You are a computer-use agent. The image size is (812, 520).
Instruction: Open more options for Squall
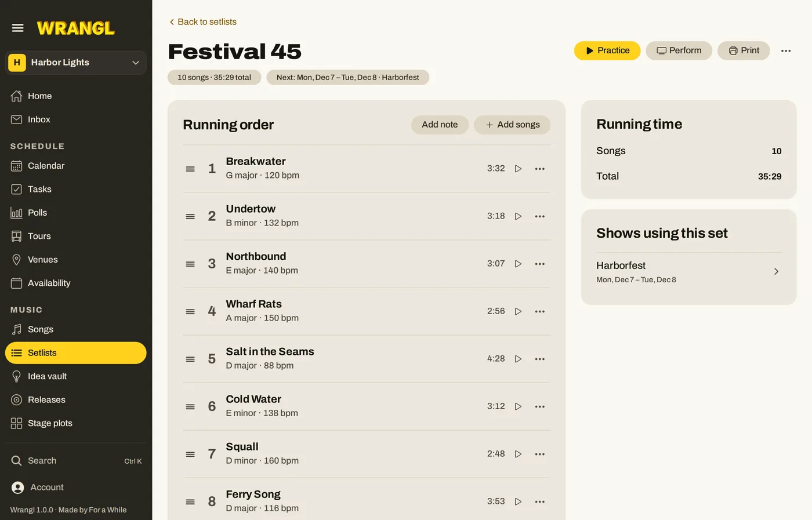point(540,454)
